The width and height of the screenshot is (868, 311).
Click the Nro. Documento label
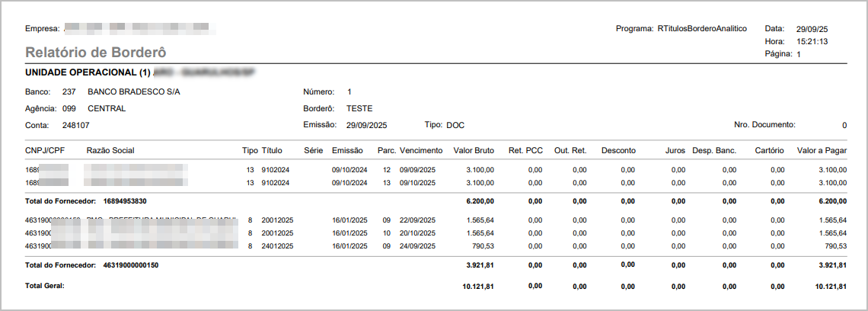click(x=764, y=124)
